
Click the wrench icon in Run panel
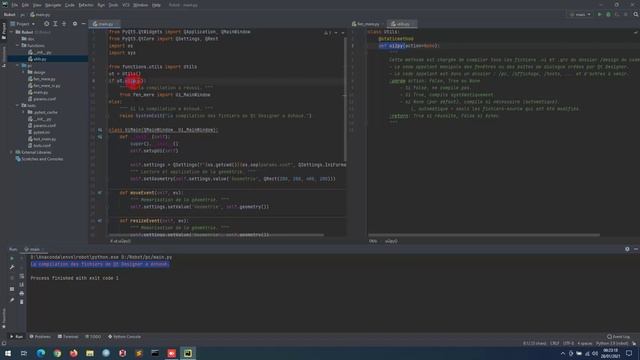coord(12,267)
